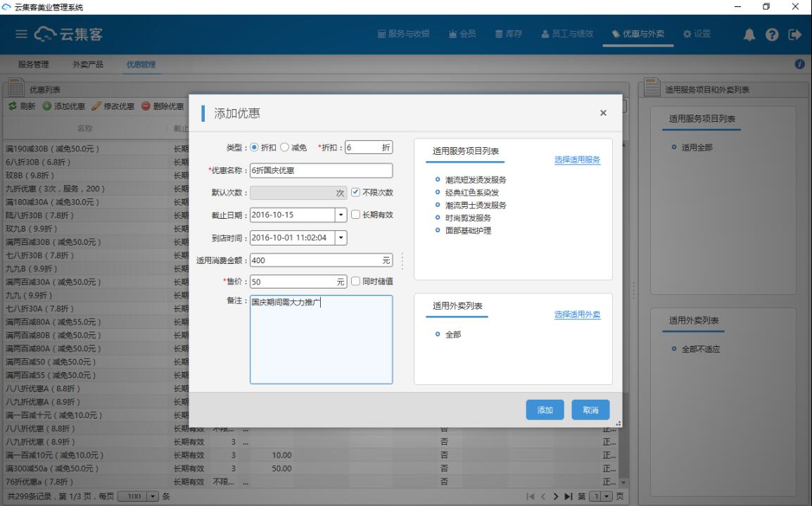
Task: Click the 添加 button
Action: 545,410
